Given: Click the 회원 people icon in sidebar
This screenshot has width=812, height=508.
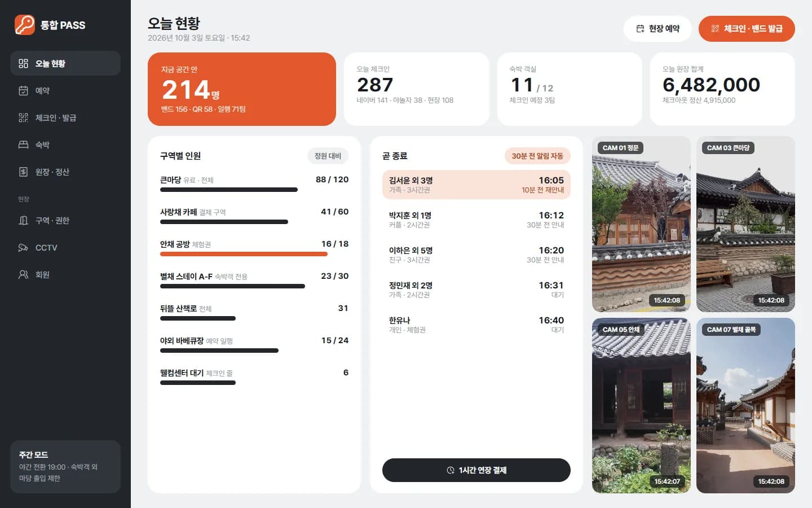Looking at the screenshot, I should point(23,274).
